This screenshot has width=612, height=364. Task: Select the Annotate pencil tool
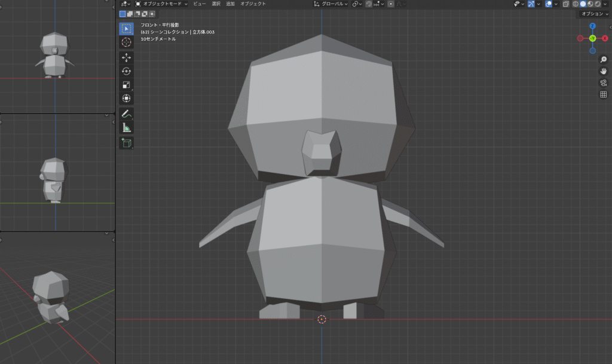click(126, 114)
